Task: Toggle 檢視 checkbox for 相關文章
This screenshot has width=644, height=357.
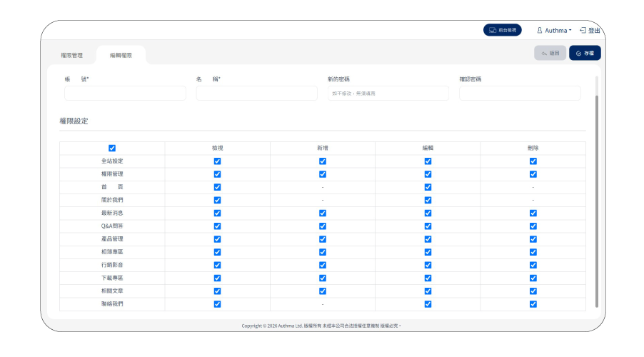Action: click(217, 291)
